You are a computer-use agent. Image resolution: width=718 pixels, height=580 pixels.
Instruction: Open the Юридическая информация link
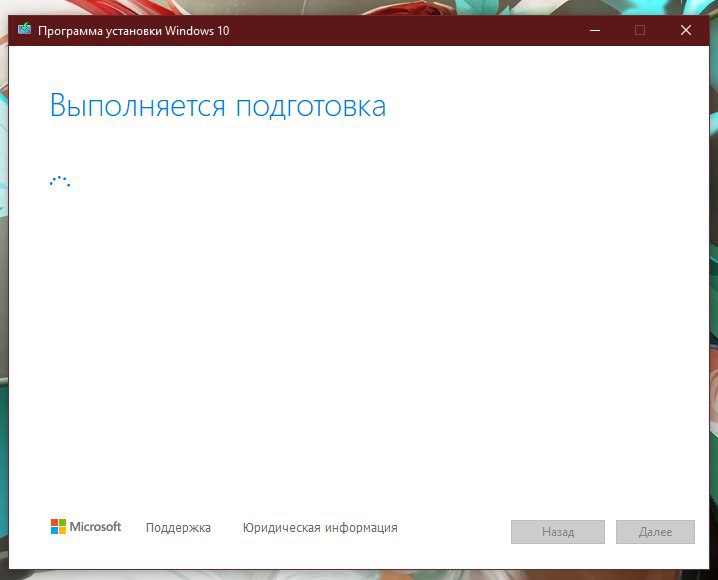tap(320, 528)
